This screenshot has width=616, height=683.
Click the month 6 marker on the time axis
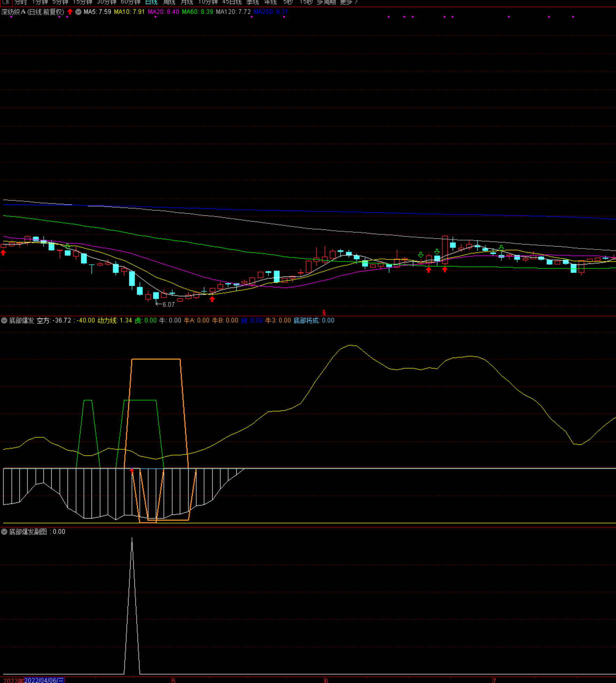326,681
